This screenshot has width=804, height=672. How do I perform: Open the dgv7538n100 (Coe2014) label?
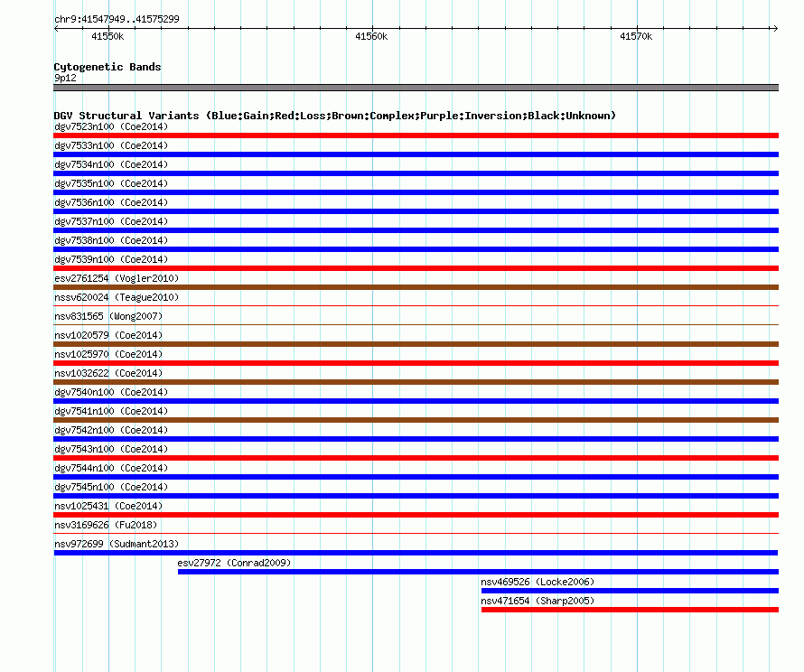tap(111, 240)
